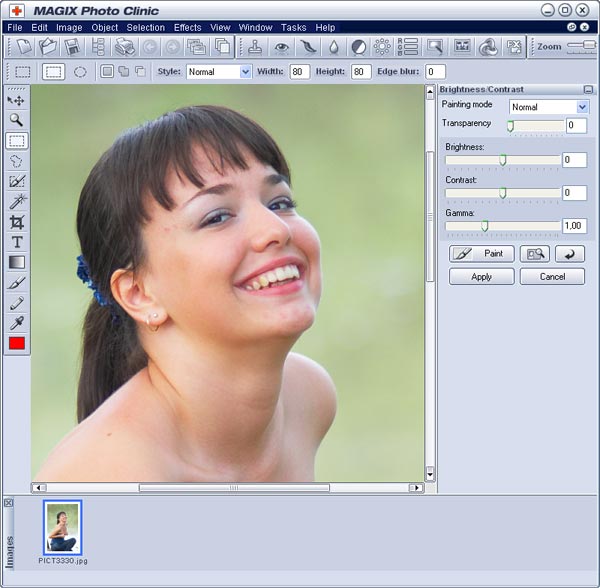Select the Move tool in the toolbox
600x588 pixels.
(x=17, y=100)
